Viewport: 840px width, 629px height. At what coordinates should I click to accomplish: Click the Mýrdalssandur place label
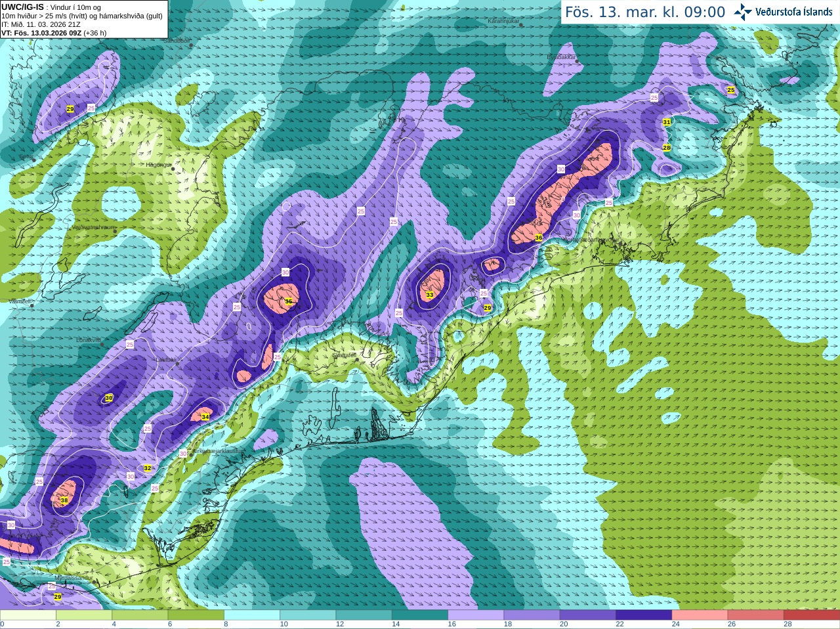73,578
